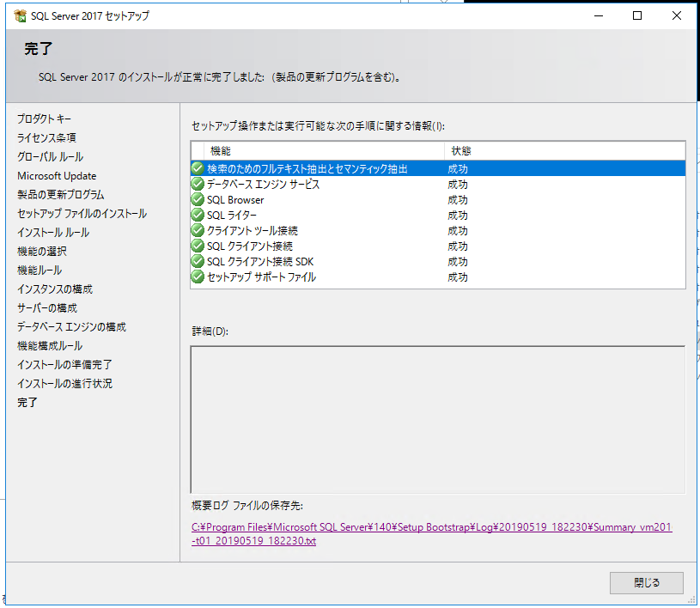
Task: Click the 完了 step in sidebar
Action: 27,403
